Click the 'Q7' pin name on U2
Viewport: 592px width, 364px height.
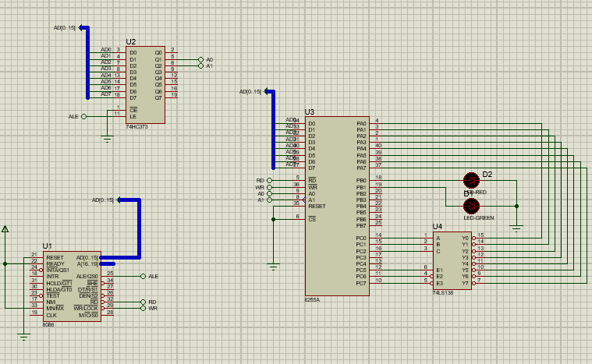coord(158,98)
